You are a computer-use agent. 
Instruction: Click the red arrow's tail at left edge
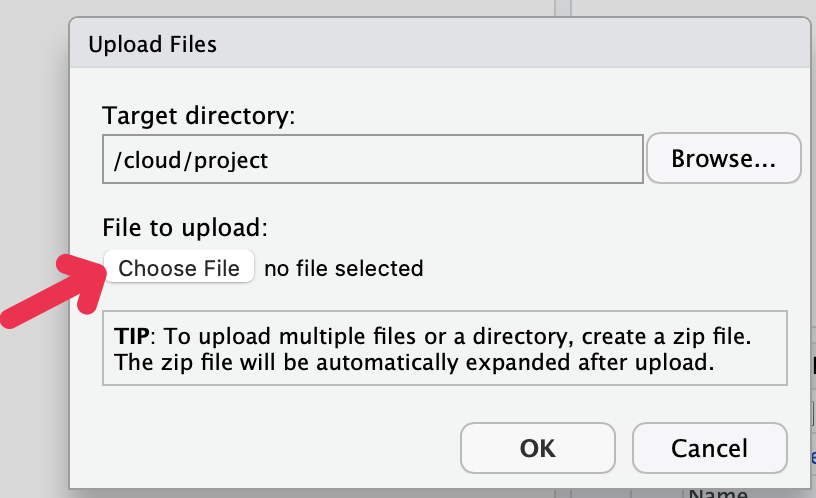click(x=10, y=317)
